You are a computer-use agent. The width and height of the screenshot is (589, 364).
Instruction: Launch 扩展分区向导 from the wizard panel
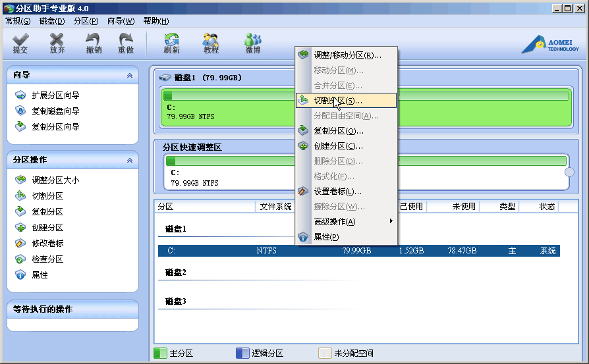tap(55, 95)
